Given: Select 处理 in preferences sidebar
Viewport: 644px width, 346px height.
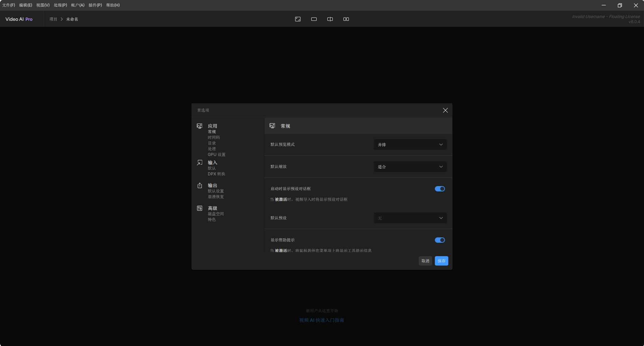Looking at the screenshot, I should 212,149.
